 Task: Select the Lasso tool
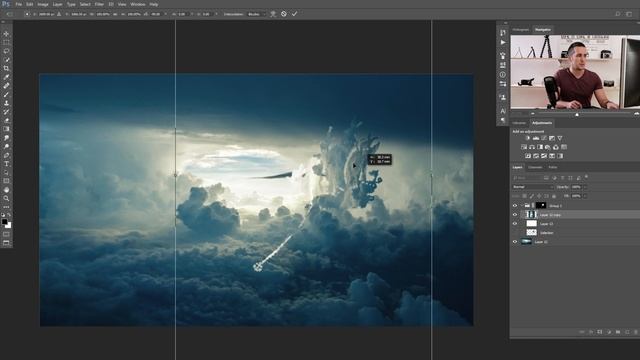[6, 51]
